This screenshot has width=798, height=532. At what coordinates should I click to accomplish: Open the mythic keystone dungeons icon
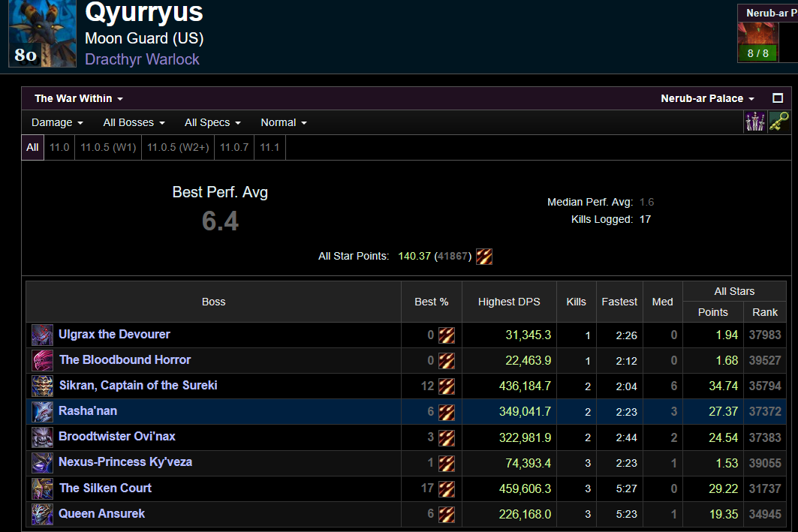[x=778, y=122]
